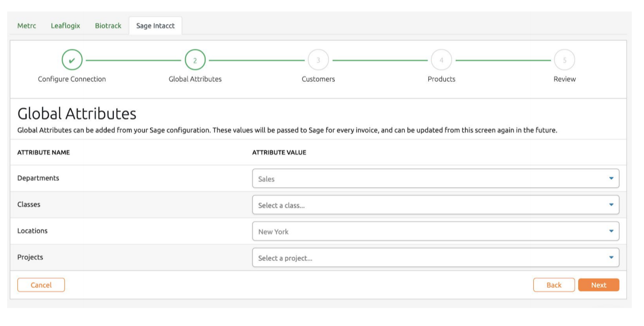Image resolution: width=644 pixels, height=326 pixels.
Task: Click the Locations dropdown arrow icon
Action: pos(611,231)
